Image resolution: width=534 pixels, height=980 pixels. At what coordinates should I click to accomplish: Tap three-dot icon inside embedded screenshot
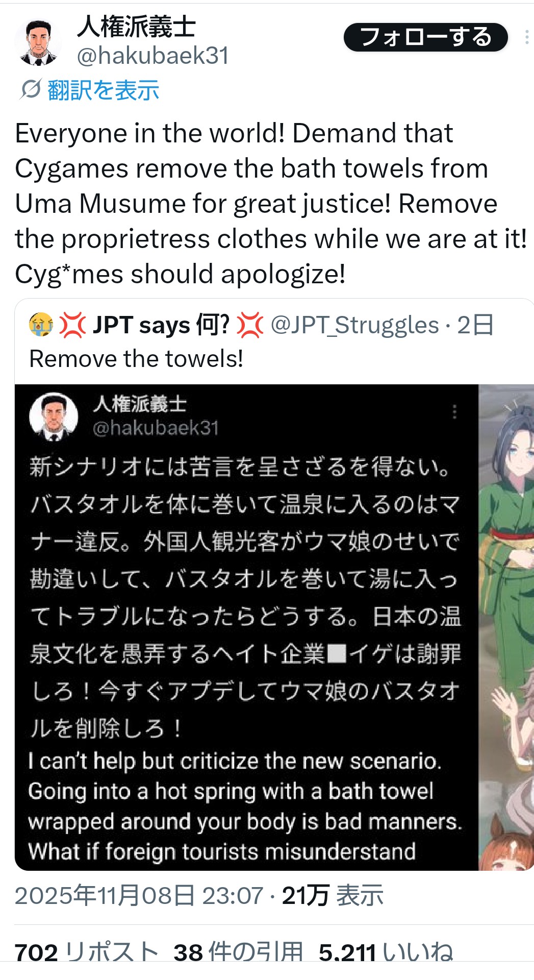(x=454, y=412)
